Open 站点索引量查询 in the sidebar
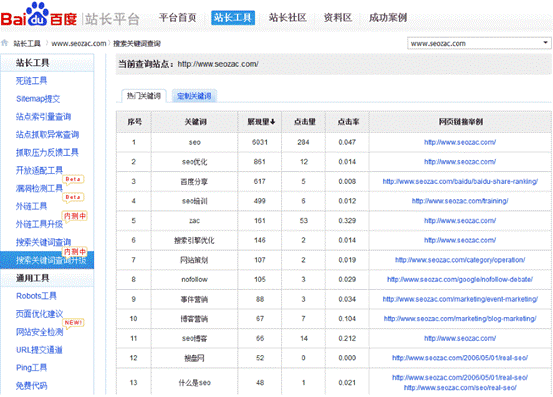This screenshot has height=397, width=553. [43, 117]
